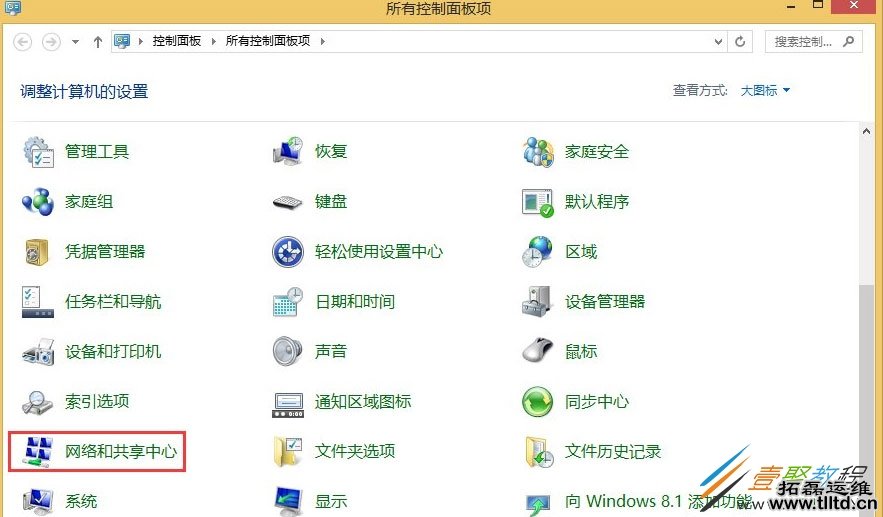Image resolution: width=883 pixels, height=517 pixels.
Task: Open the 家庭安全 icon
Action: click(538, 151)
